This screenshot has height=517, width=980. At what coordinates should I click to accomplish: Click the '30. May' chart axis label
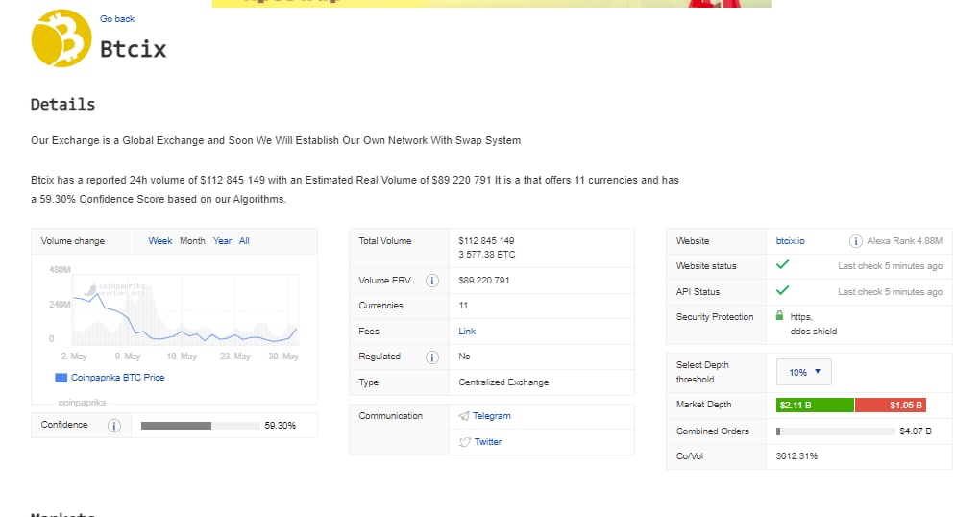(x=283, y=357)
